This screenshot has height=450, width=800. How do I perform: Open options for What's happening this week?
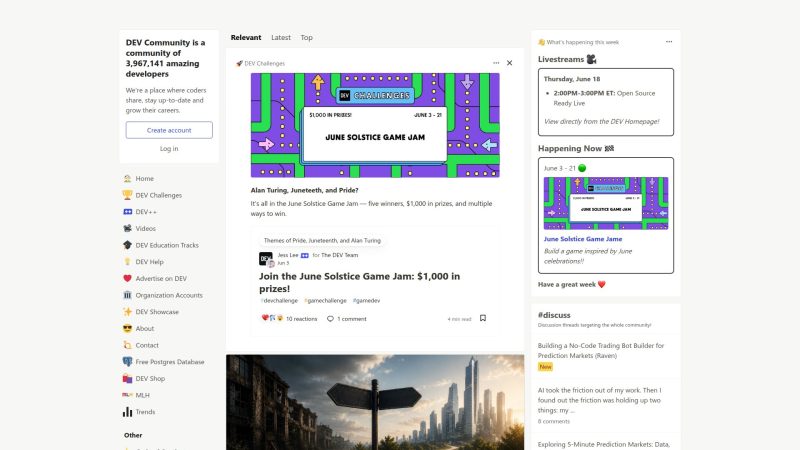pyautogui.click(x=669, y=42)
